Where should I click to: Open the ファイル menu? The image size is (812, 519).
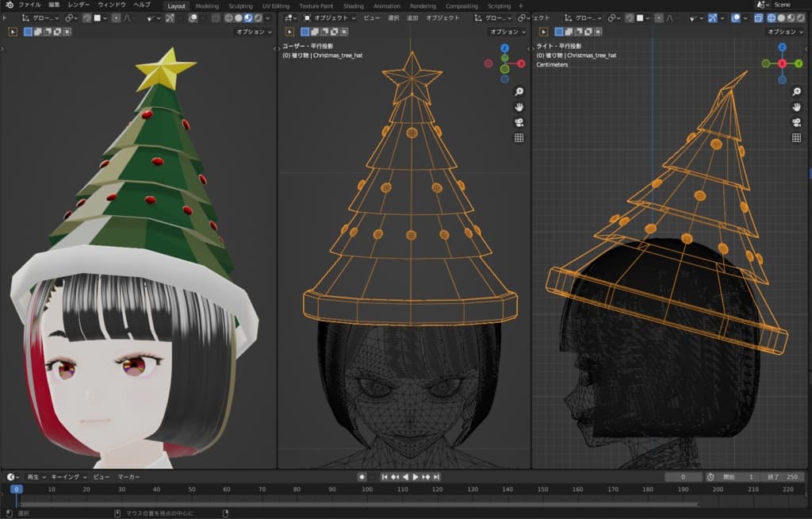29,5
